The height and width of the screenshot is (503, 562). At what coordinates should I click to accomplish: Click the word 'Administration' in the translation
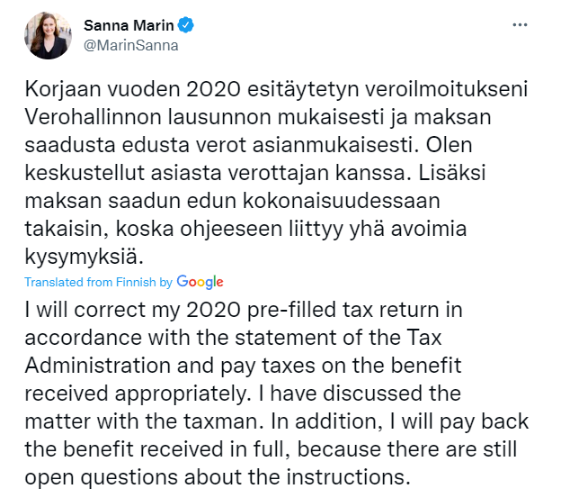click(x=97, y=366)
